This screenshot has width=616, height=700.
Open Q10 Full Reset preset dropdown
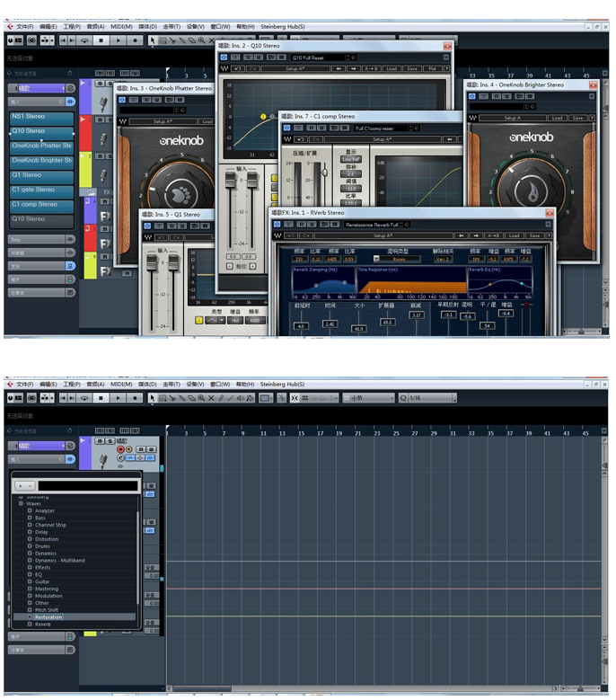318,58
